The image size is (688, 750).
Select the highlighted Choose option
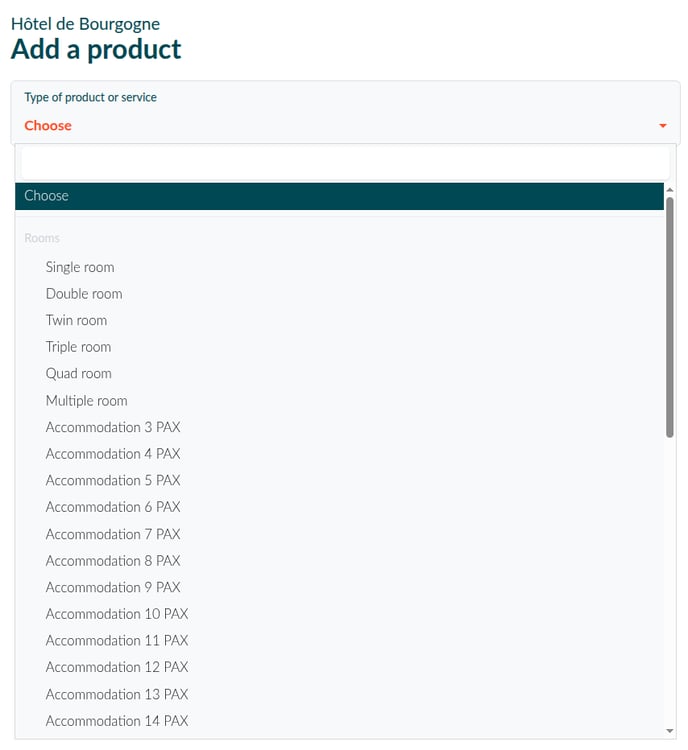(339, 196)
